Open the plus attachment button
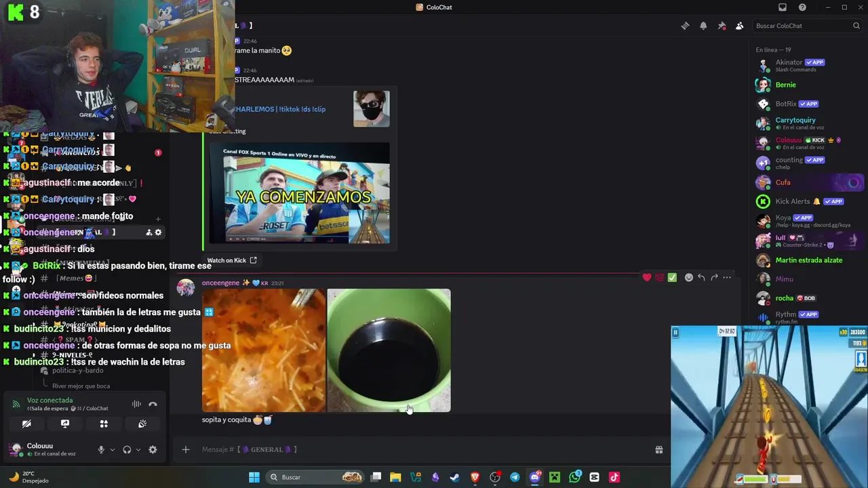 point(185,449)
